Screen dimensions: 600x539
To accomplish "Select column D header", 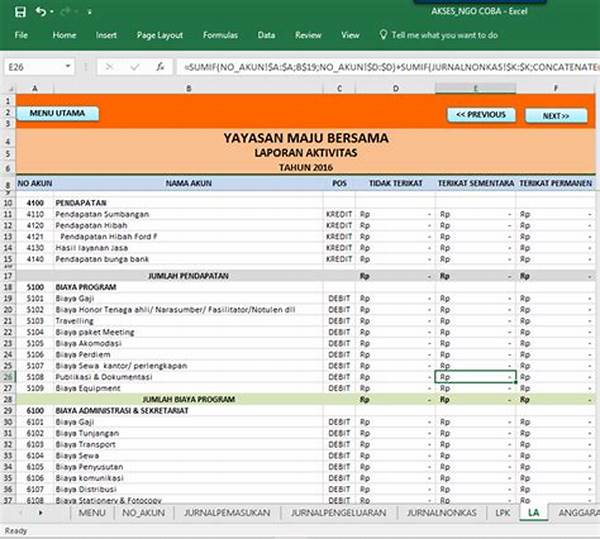I will pos(396,88).
